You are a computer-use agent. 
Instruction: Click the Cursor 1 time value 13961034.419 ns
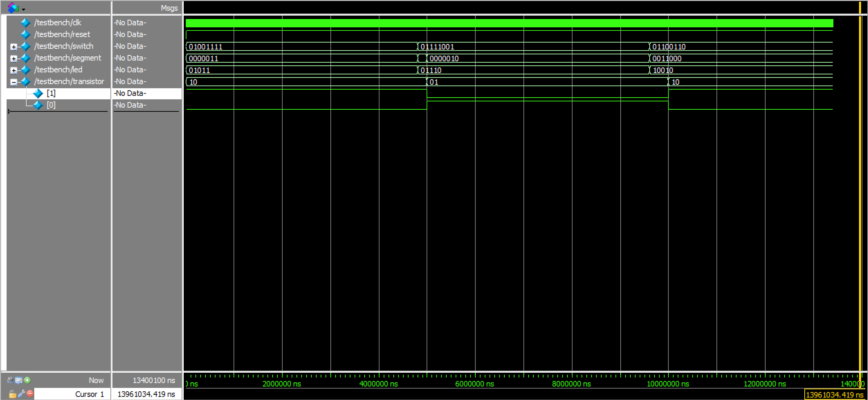pyautogui.click(x=146, y=394)
